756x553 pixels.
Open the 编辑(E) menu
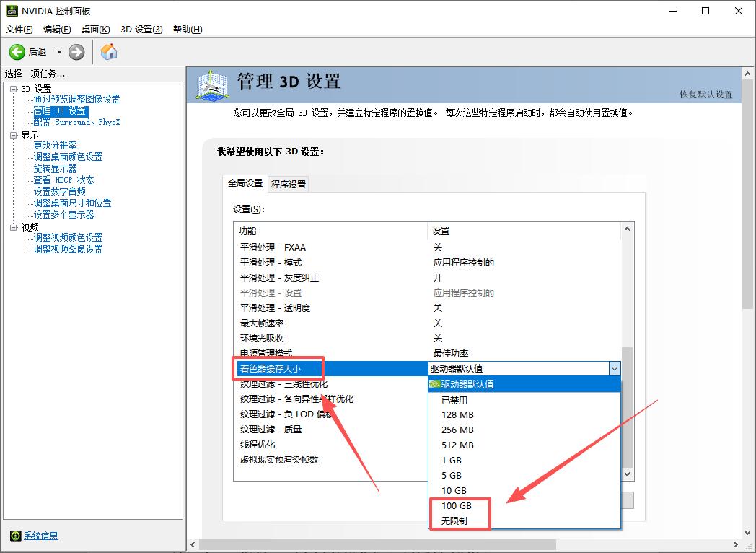point(57,30)
